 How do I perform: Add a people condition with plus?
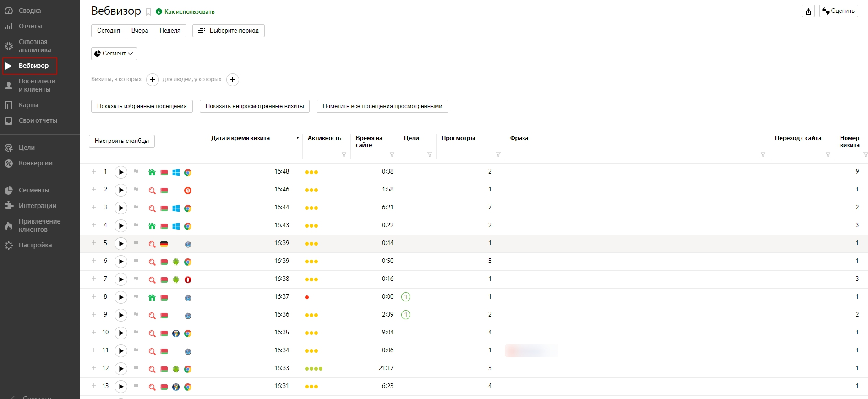[x=233, y=80]
